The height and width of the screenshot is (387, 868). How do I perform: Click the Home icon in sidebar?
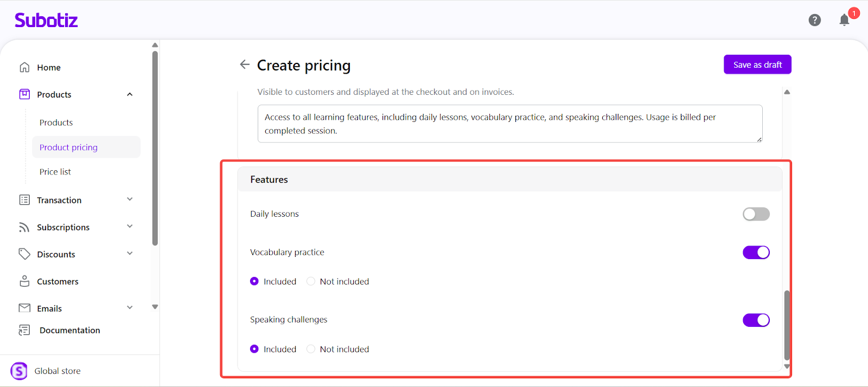pyautogui.click(x=24, y=67)
